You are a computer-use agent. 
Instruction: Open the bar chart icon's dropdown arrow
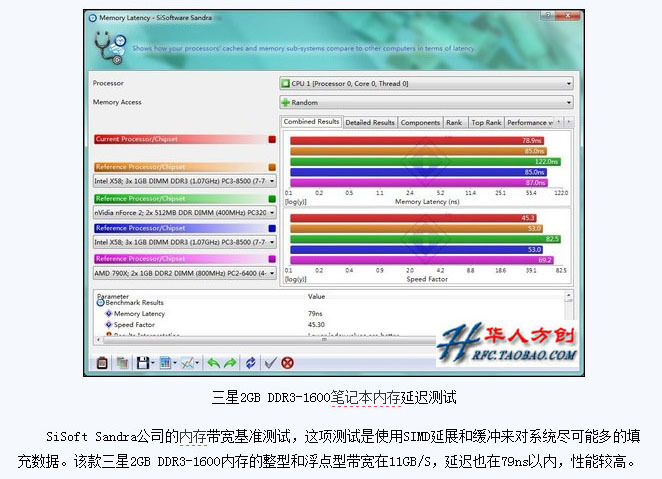(x=175, y=363)
